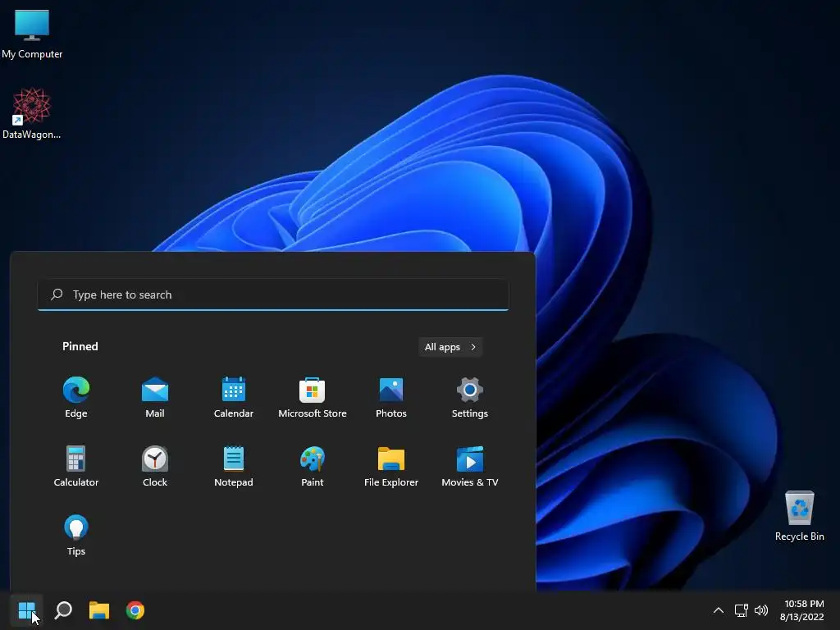This screenshot has width=840, height=630.
Task: Open the Tips app
Action: pyautogui.click(x=76, y=535)
